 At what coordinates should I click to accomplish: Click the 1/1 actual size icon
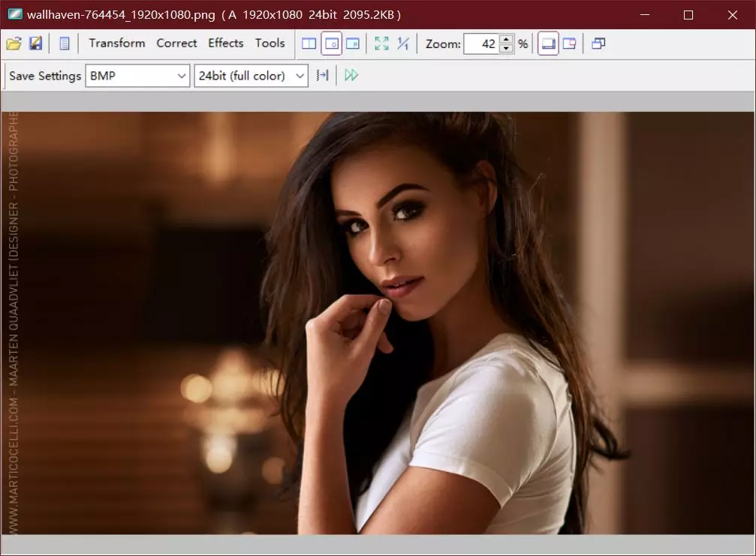[x=402, y=44]
